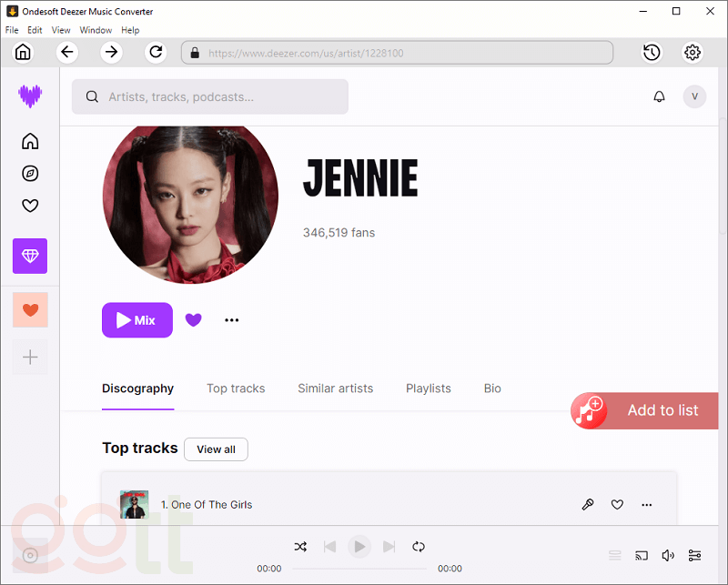The width and height of the screenshot is (728, 585).
Task: Reload the page with the refresh icon
Action: point(156,53)
